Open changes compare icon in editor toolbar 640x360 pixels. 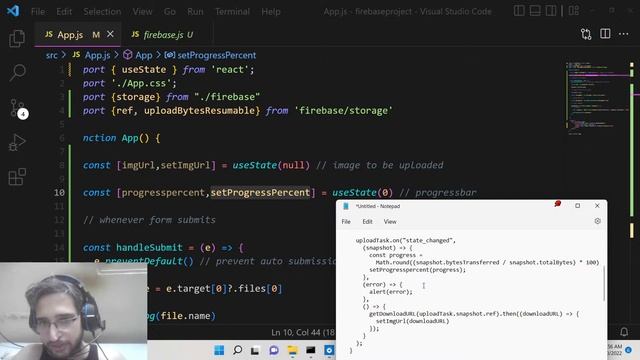click(586, 34)
